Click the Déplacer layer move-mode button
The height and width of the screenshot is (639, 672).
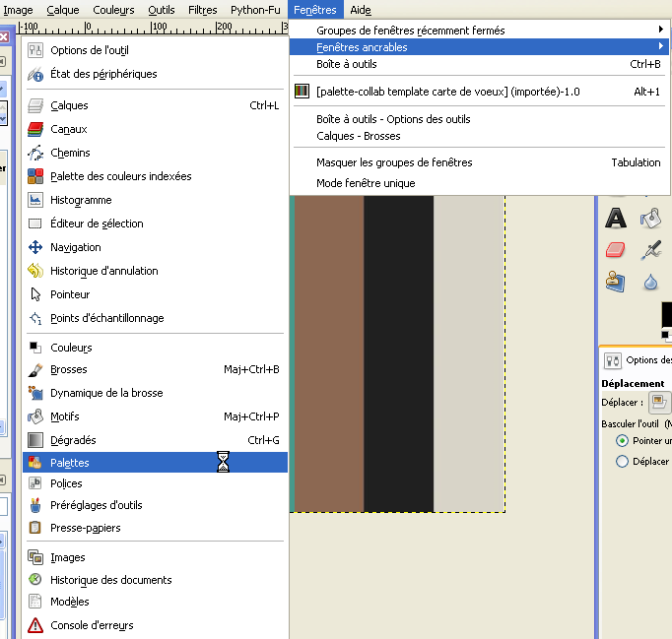[659, 402]
